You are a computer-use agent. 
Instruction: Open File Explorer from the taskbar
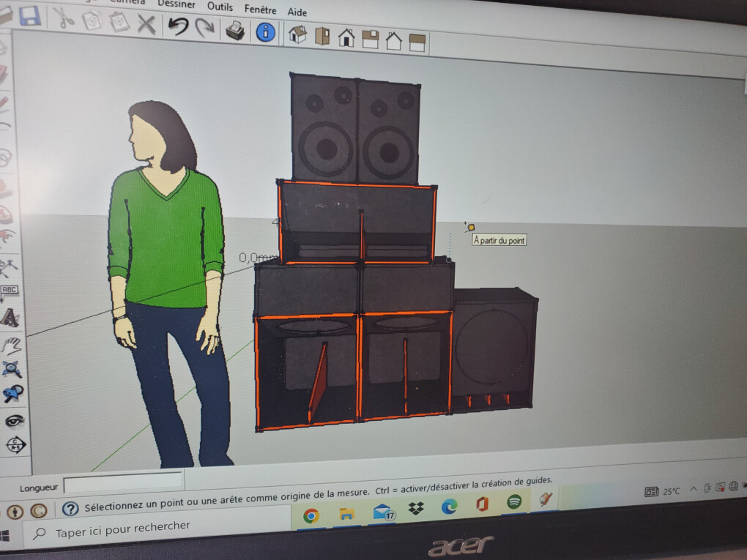coord(347,514)
